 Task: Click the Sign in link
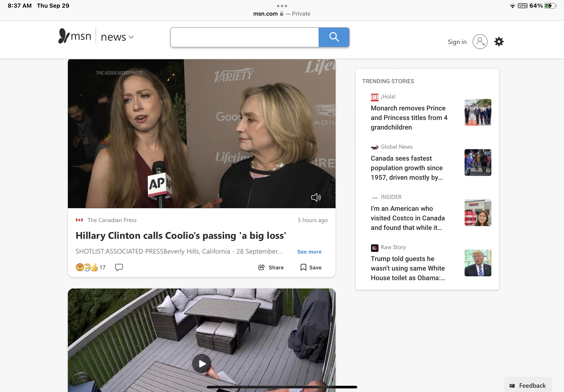(457, 42)
